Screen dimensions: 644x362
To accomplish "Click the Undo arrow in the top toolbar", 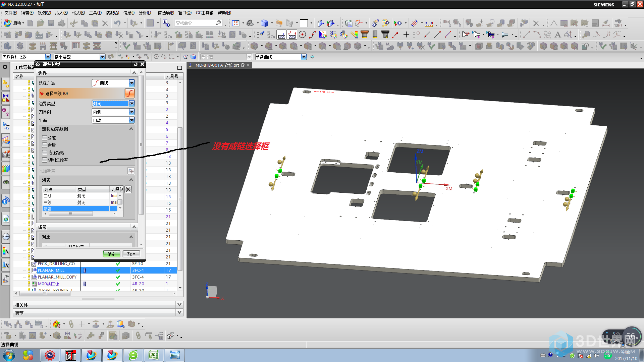I will click(x=117, y=23).
